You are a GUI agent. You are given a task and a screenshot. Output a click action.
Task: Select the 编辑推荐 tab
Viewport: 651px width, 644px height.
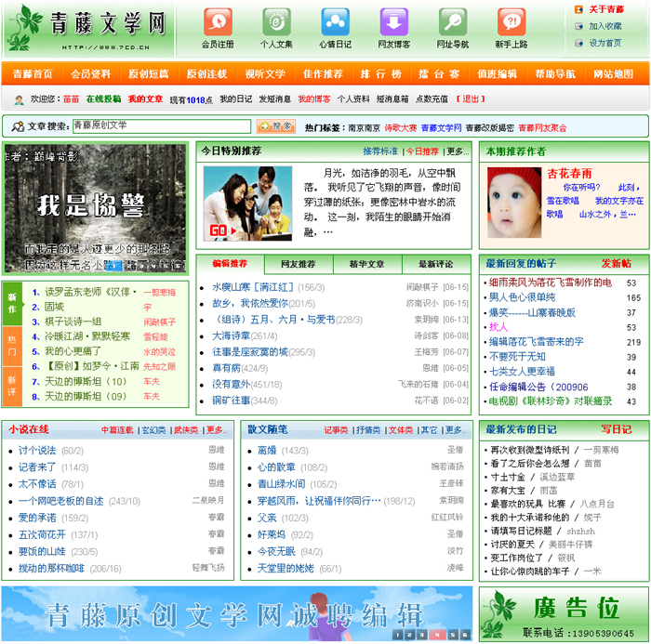230,264
